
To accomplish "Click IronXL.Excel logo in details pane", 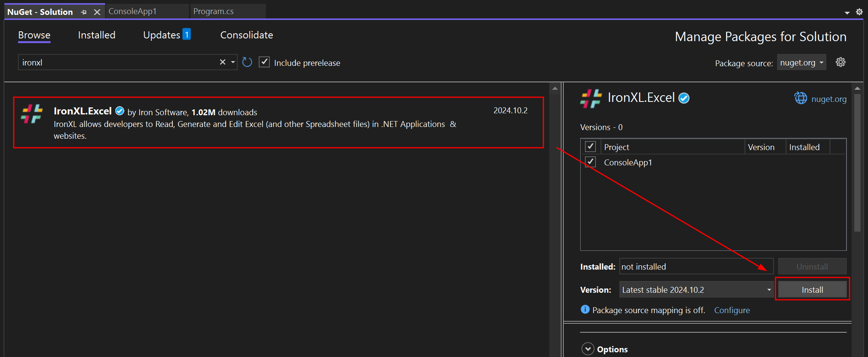I will click(591, 98).
